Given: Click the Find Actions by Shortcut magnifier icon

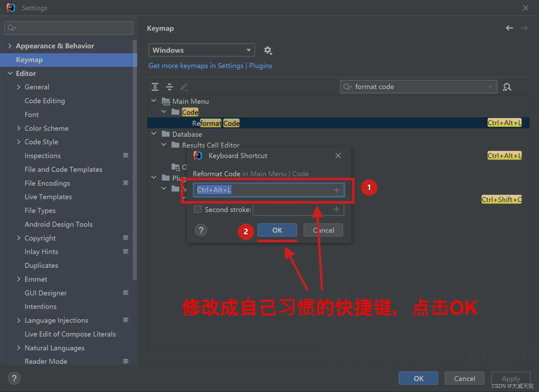Looking at the screenshot, I should tap(507, 87).
